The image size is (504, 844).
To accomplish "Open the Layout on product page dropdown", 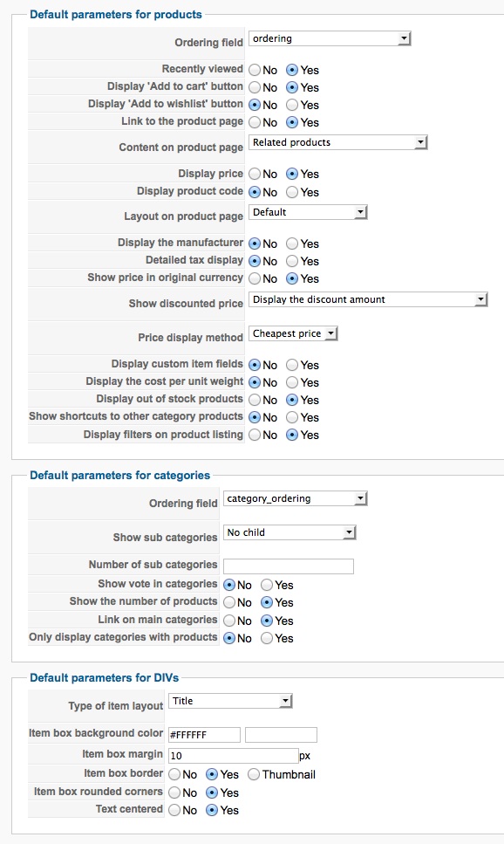I will [308, 212].
